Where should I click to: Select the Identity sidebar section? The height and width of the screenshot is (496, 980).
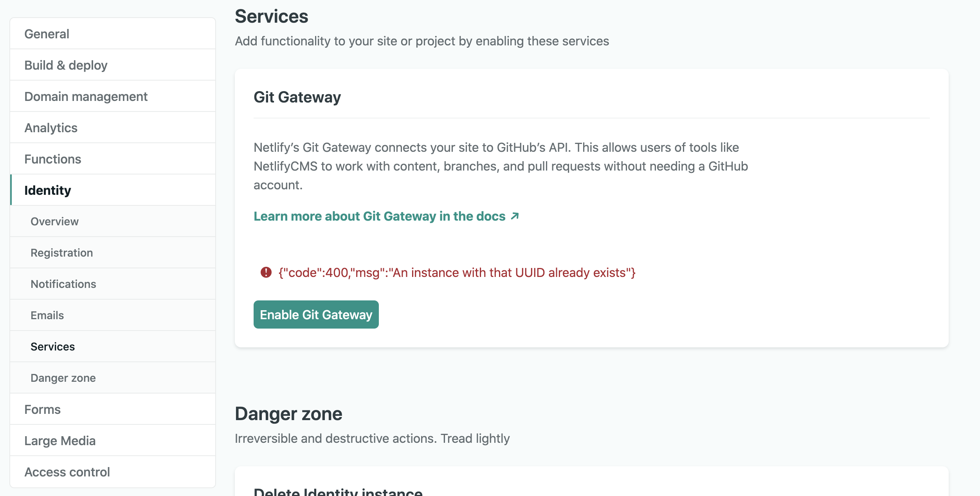(113, 190)
